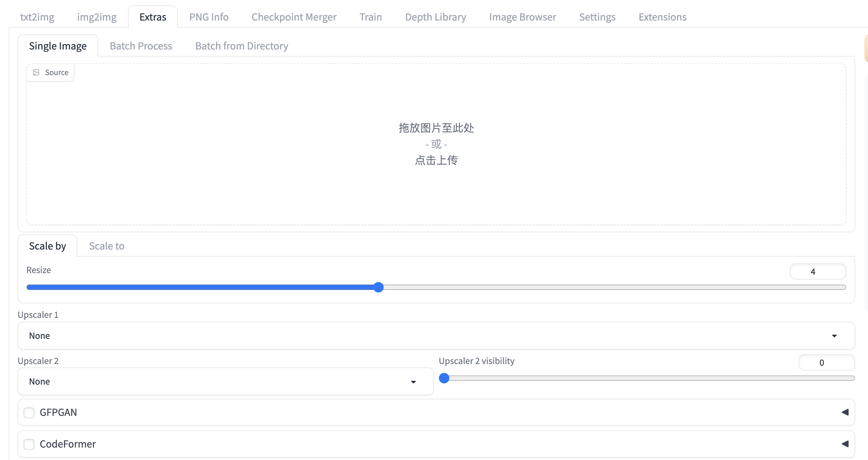The image size is (868, 460).
Task: Switch to the img2img tab
Action: tap(97, 17)
